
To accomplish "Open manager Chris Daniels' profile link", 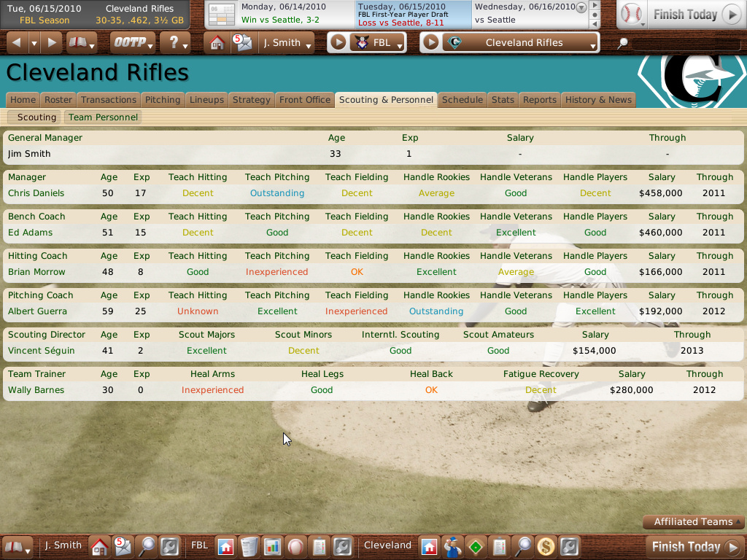I will coord(36,193).
